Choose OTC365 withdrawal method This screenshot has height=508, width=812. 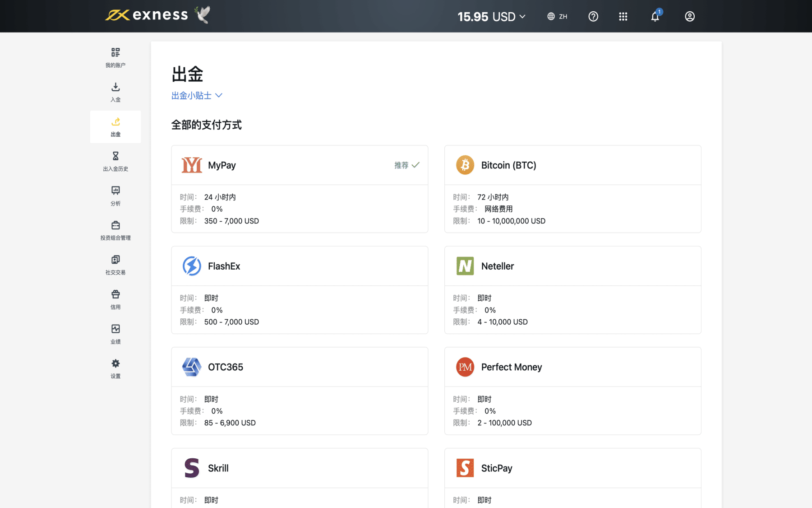299,391
